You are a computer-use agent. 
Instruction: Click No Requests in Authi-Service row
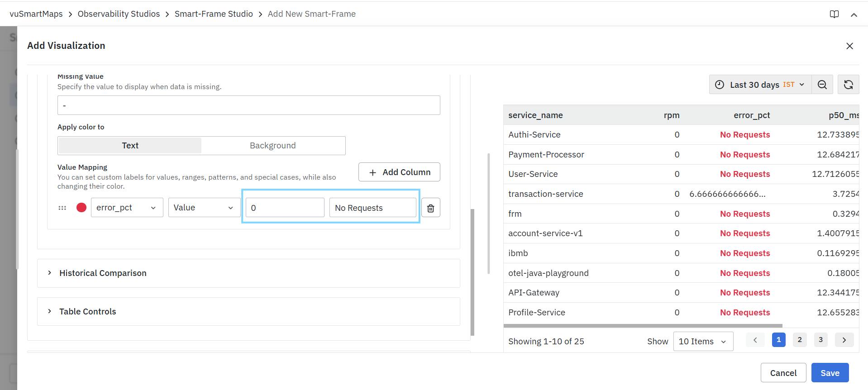745,135
